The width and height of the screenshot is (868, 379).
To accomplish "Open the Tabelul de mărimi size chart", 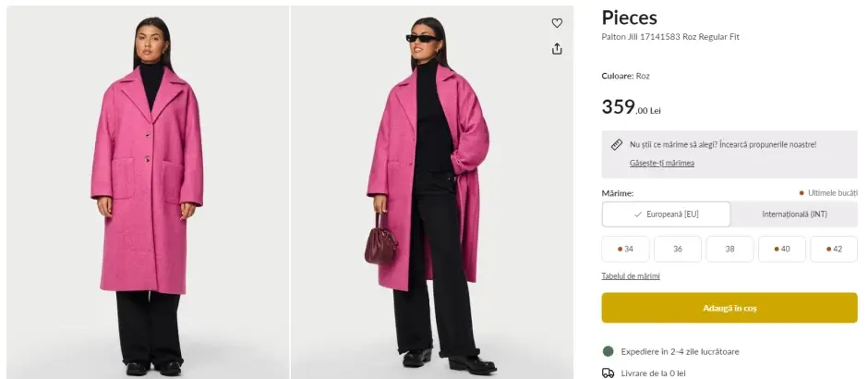I will (x=631, y=276).
